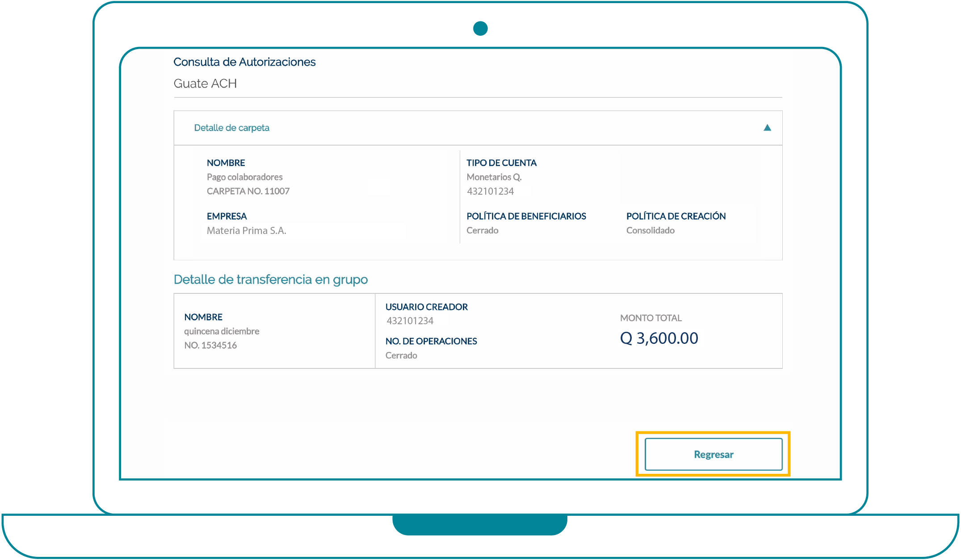The height and width of the screenshot is (560, 961).
Task: Click the Detalle de carpeta header label
Action: pyautogui.click(x=231, y=128)
